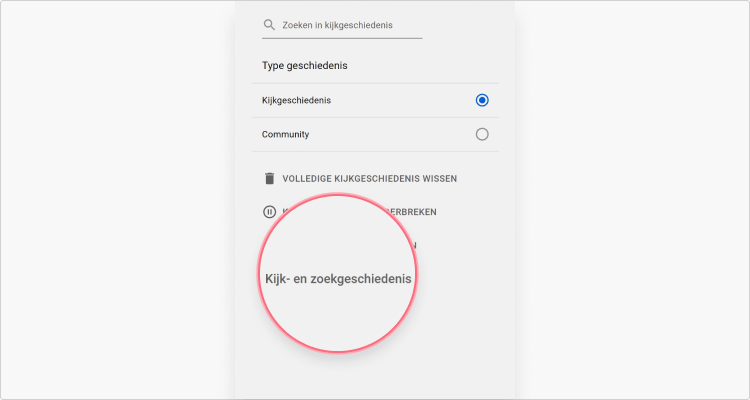Screen dimensions: 750x400
Task: Click the 'Kijkgeschiedenis' label text
Action: 297,100
